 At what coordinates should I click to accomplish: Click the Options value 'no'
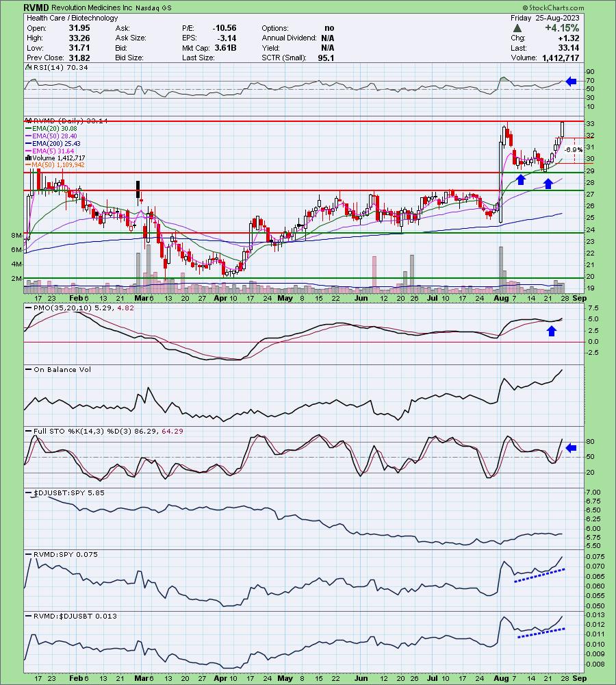coord(329,28)
